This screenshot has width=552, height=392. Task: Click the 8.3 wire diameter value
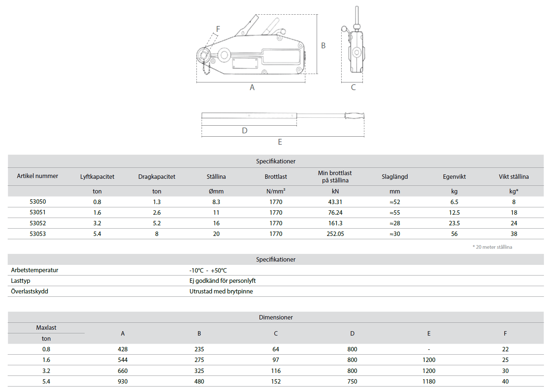tap(216, 202)
